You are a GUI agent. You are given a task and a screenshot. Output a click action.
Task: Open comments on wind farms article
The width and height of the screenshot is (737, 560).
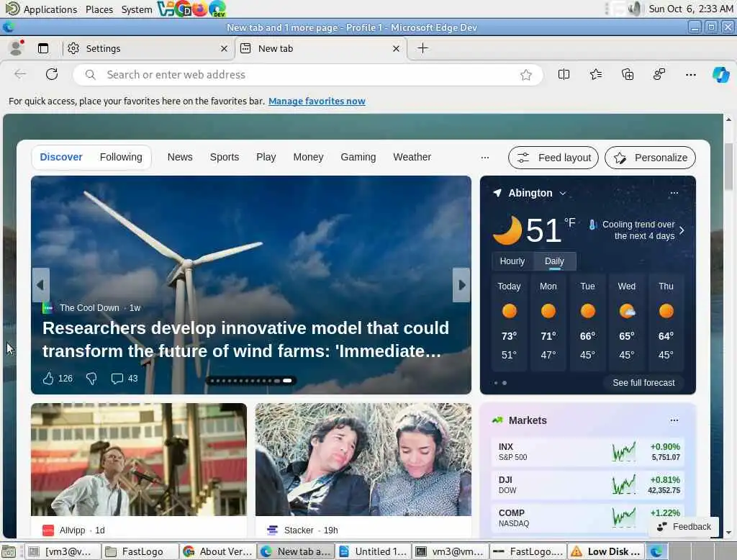click(125, 379)
